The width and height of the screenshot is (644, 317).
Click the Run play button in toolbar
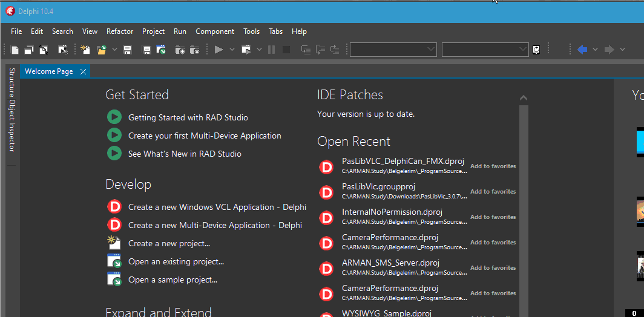click(219, 50)
